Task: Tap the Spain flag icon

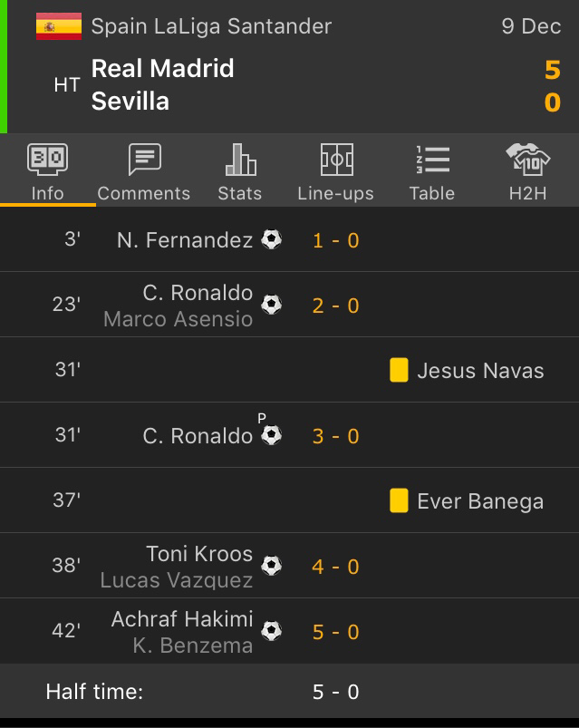Action: coord(59,26)
